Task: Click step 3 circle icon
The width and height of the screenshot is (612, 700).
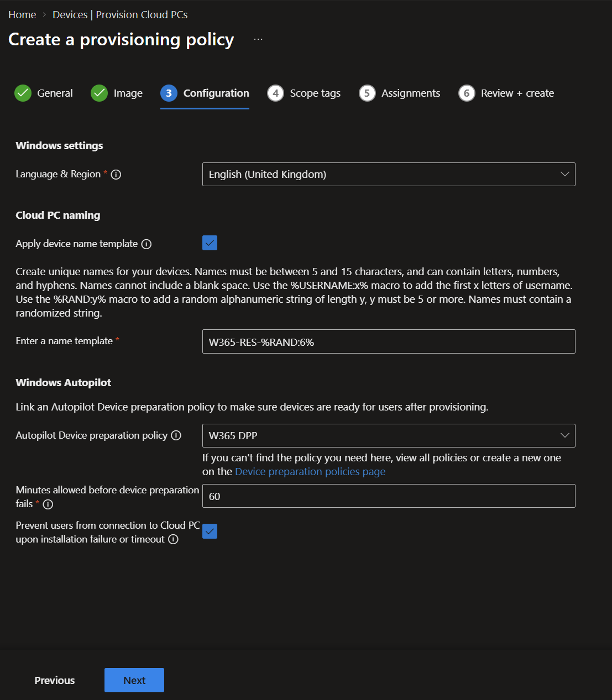Action: pyautogui.click(x=169, y=93)
